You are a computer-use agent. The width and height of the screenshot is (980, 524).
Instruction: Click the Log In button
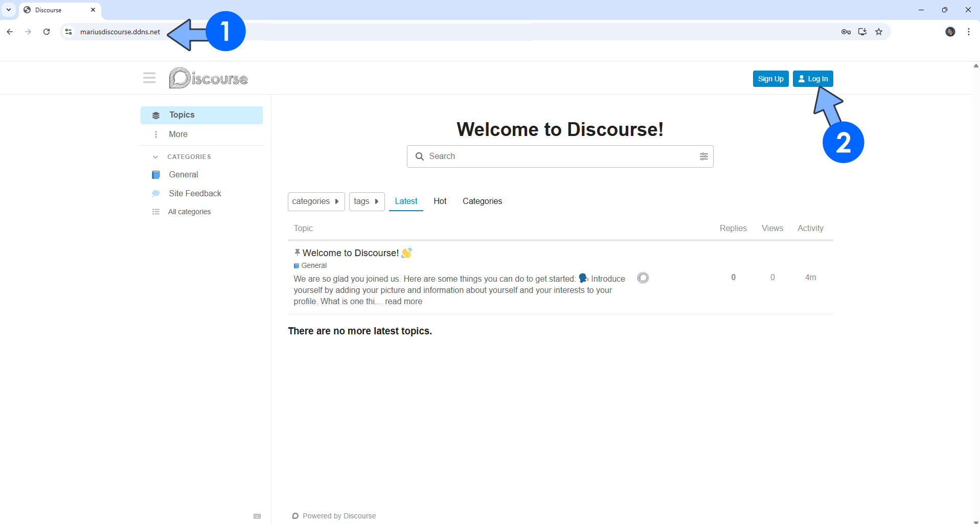point(813,79)
